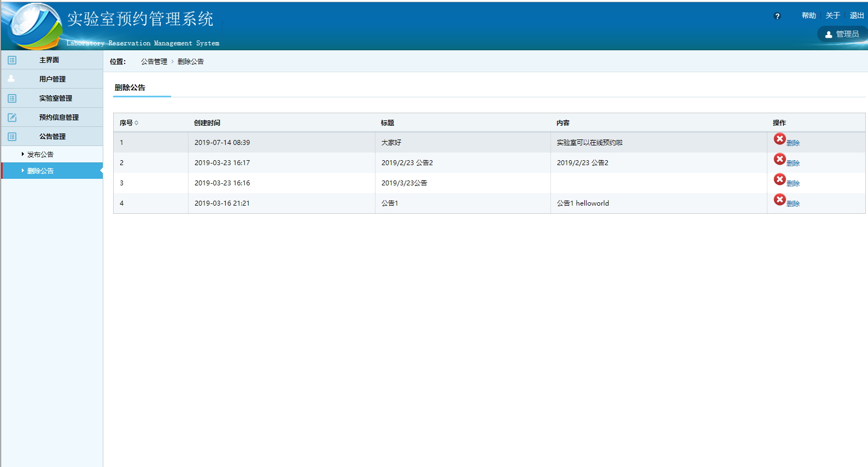Click the red delete icon for announcement 公告1
Image resolution: width=868 pixels, height=467 pixels.
coord(779,200)
